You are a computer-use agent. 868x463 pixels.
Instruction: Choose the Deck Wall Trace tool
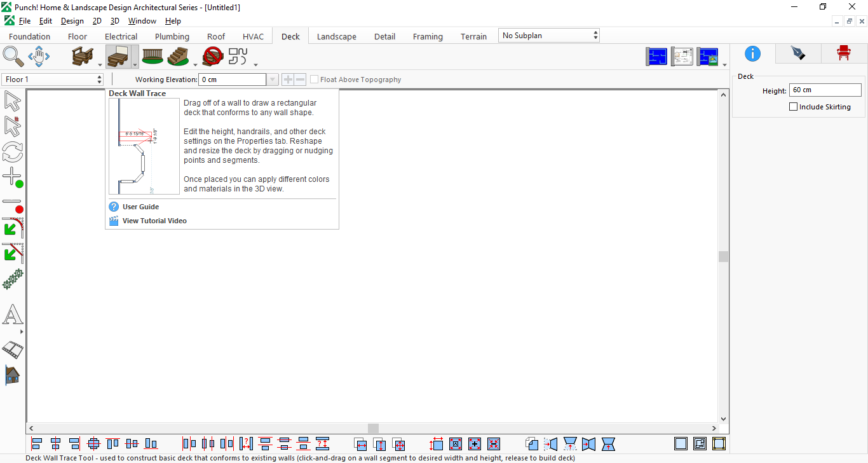point(118,57)
